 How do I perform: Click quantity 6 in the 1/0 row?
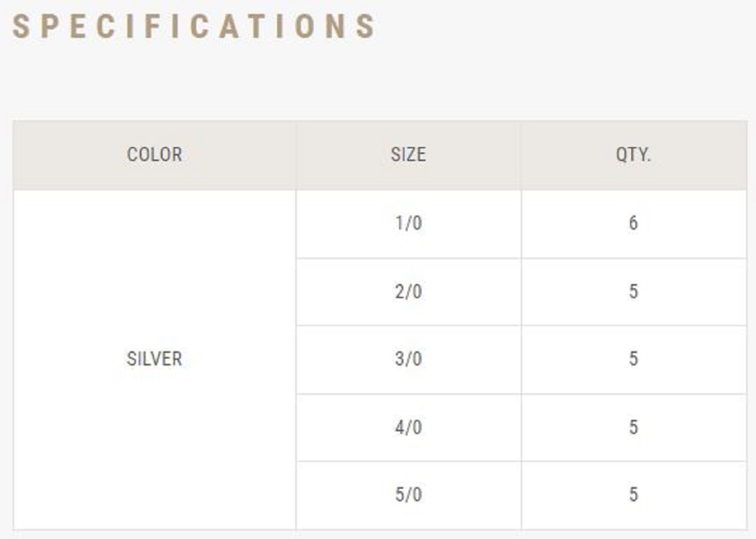(x=633, y=223)
